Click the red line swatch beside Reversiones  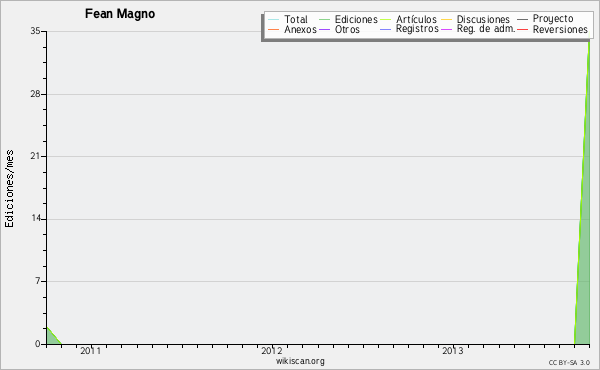(522, 29)
